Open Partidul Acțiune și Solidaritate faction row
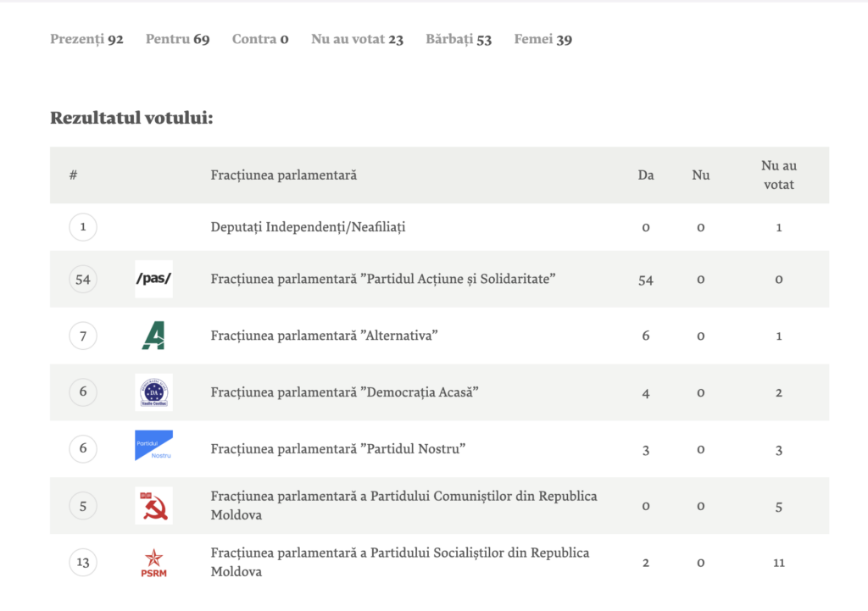 (x=383, y=279)
